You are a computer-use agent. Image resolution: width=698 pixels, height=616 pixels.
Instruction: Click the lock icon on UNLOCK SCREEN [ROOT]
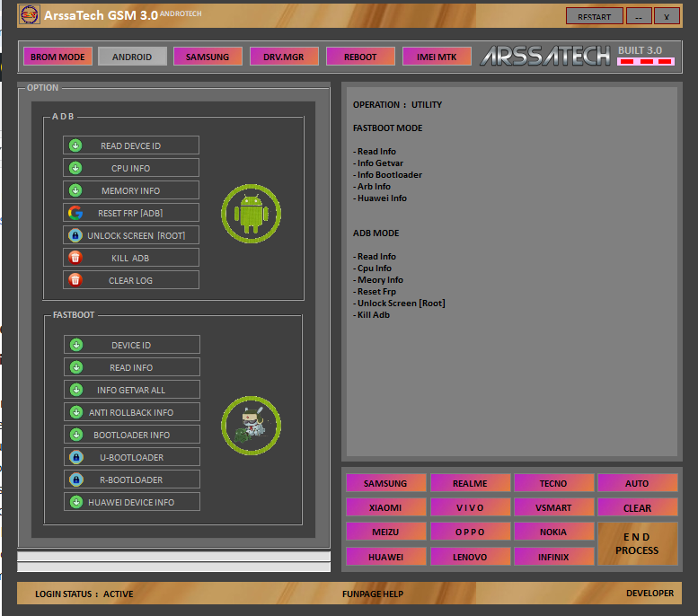coord(75,235)
